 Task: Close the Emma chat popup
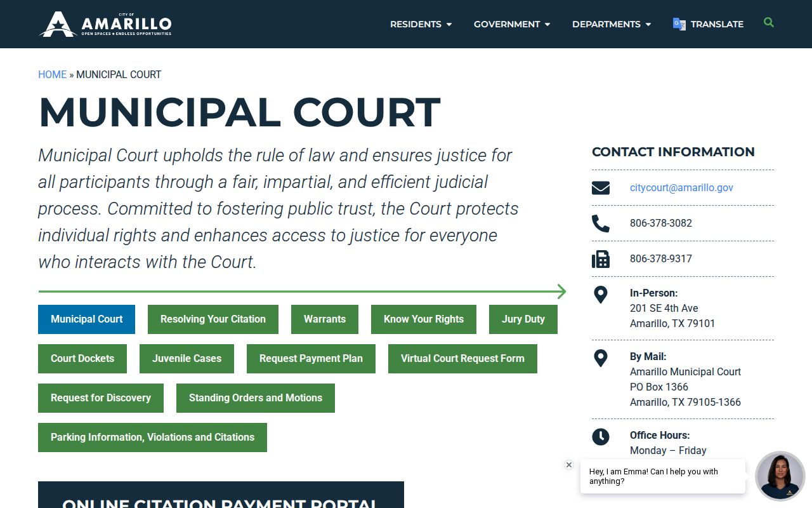tap(569, 465)
